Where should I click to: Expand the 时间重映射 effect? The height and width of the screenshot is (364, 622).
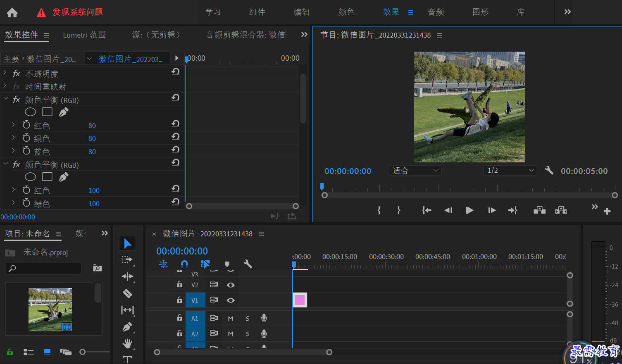pos(5,86)
